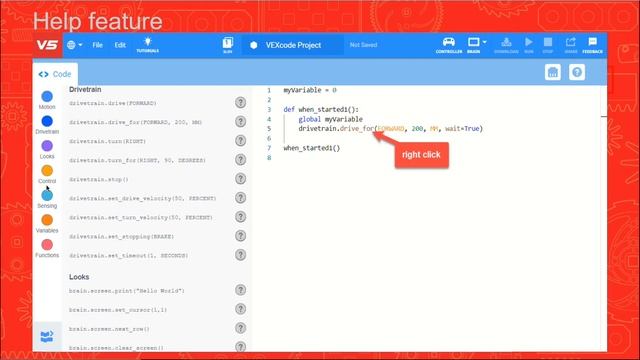The width and height of the screenshot is (640, 360).
Task: Open help for drivetrain.stop()
Action: coord(240,179)
